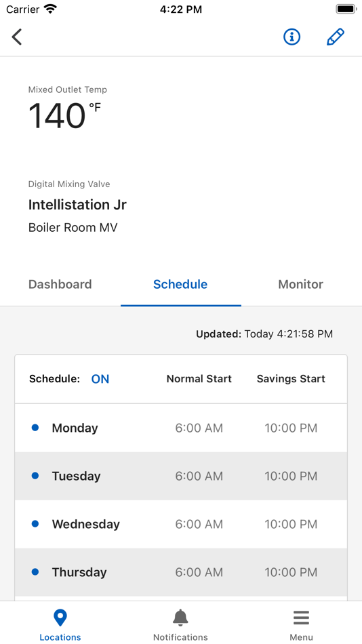The width and height of the screenshot is (362, 644).
Task: Tap the pencil edit icon
Action: pos(336,37)
